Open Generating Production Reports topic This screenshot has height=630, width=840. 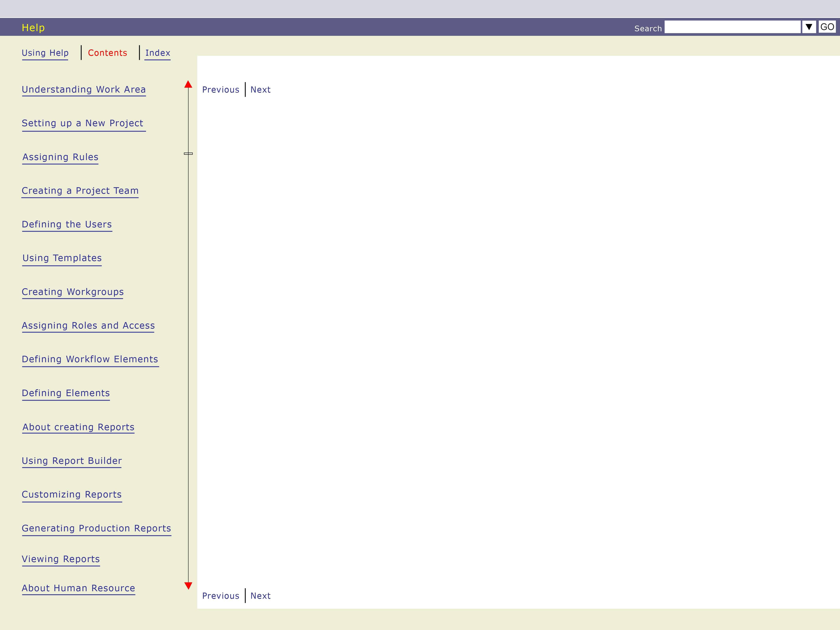tap(96, 529)
